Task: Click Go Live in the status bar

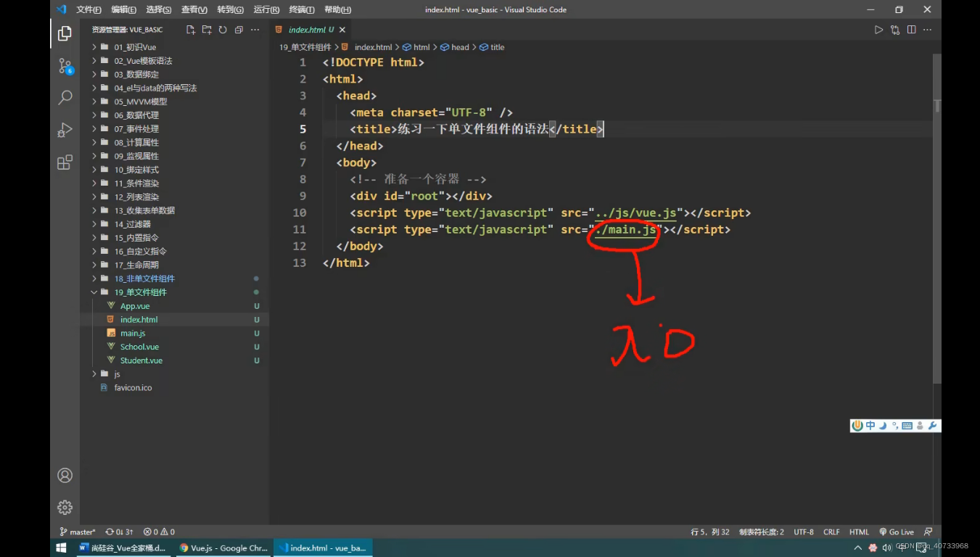Action: [897, 532]
